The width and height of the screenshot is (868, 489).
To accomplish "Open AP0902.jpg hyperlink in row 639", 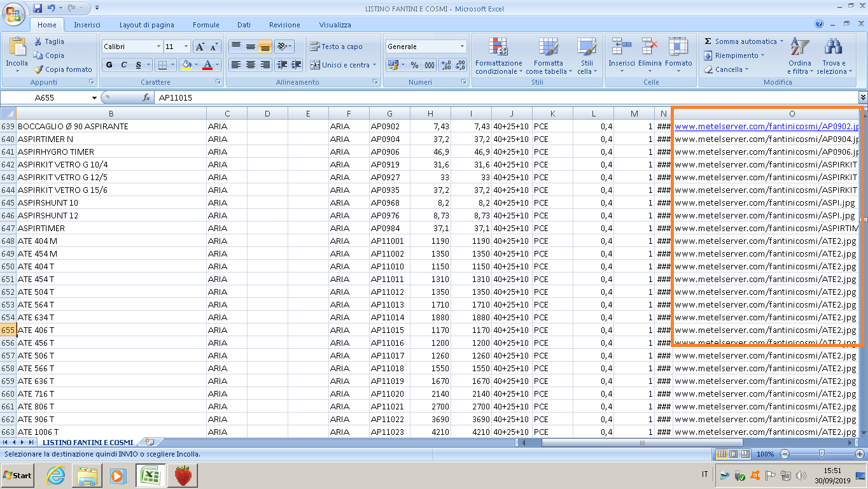I will [766, 126].
